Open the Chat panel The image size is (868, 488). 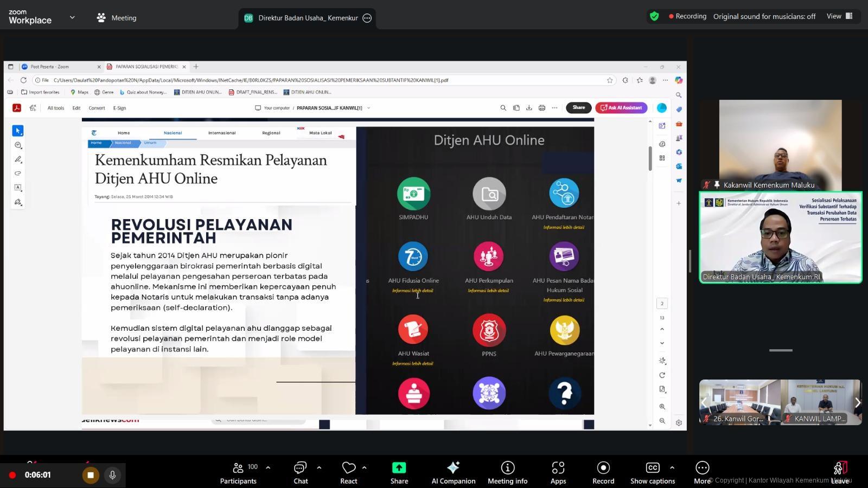[301, 472]
